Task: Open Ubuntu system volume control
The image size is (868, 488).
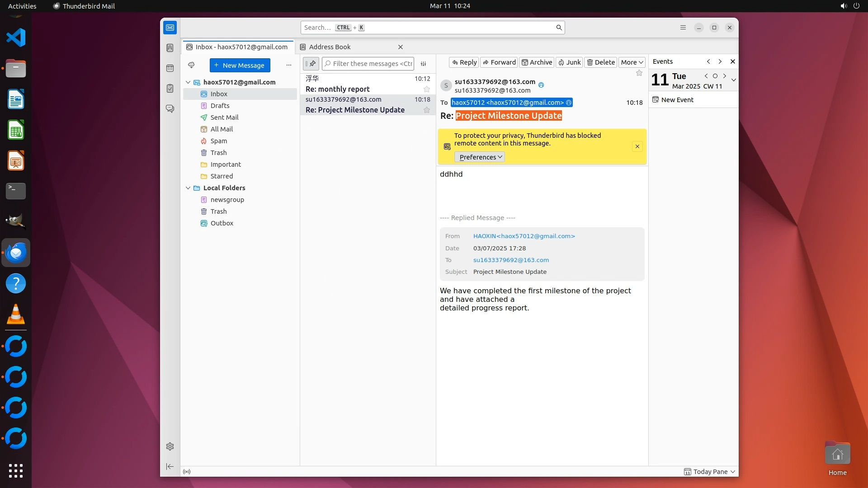Action: 843,6
